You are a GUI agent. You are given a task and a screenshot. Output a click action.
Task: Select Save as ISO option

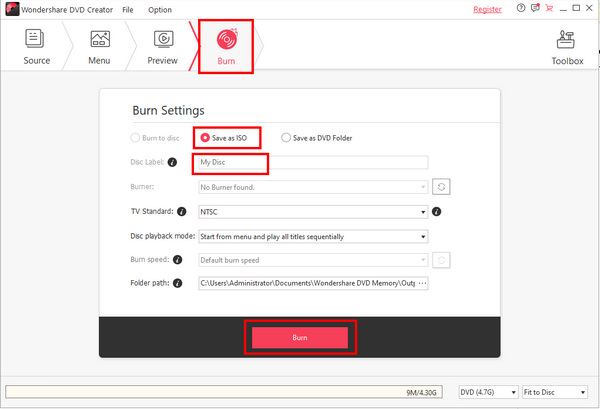pos(224,138)
